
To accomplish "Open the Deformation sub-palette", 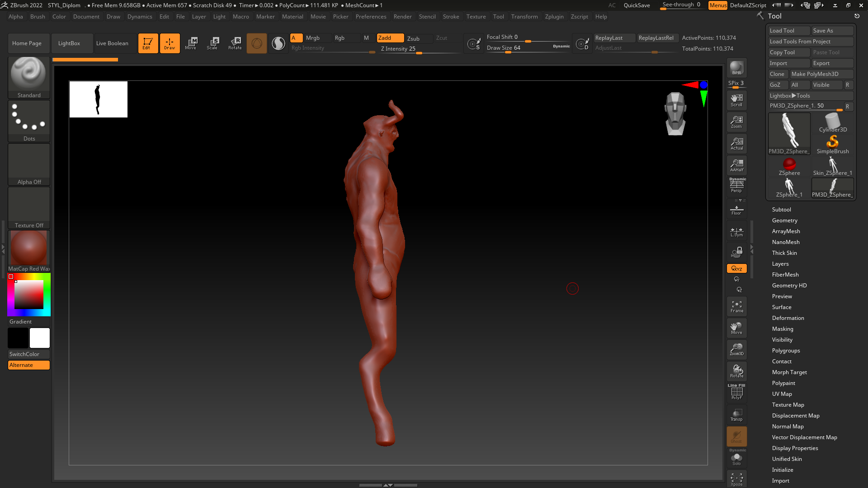I will tap(788, 318).
